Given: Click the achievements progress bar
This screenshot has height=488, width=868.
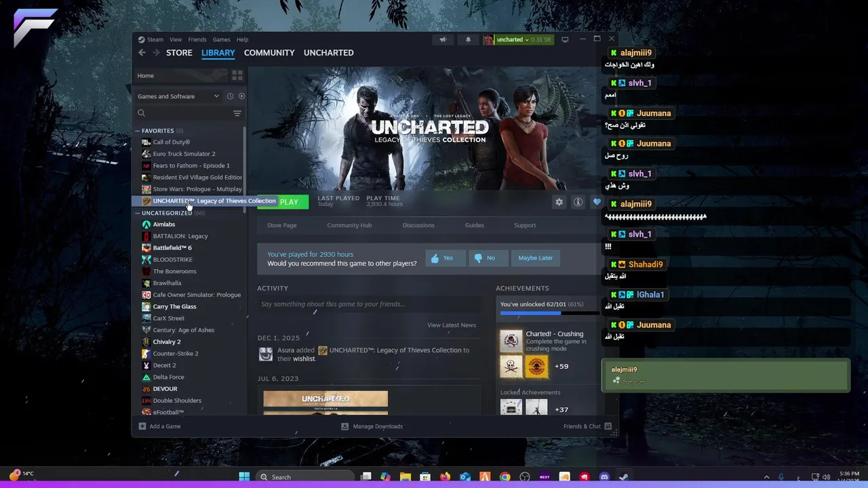Looking at the screenshot, I should point(549,313).
